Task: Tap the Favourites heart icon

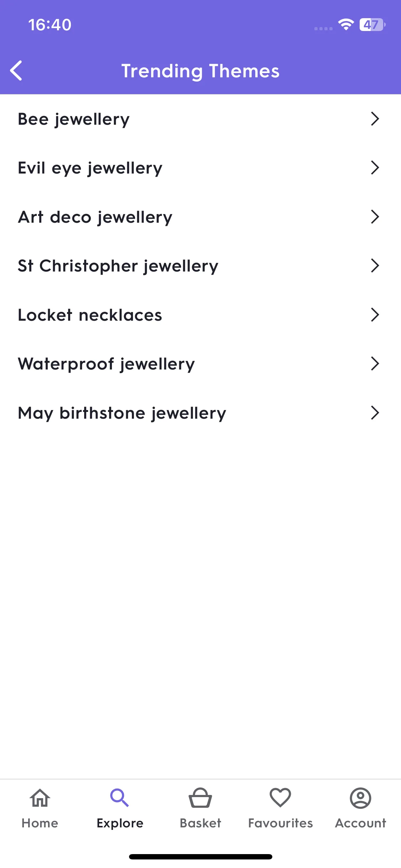Action: [x=281, y=798]
